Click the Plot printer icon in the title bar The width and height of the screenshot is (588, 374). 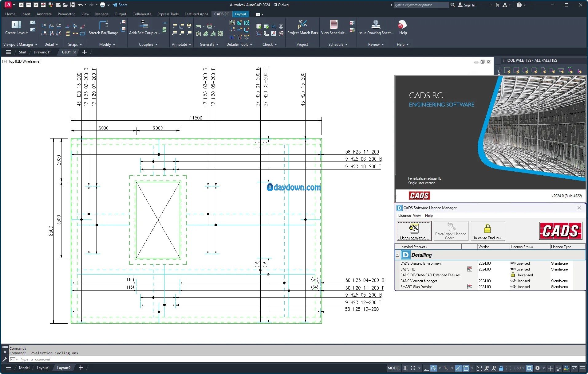click(x=102, y=5)
